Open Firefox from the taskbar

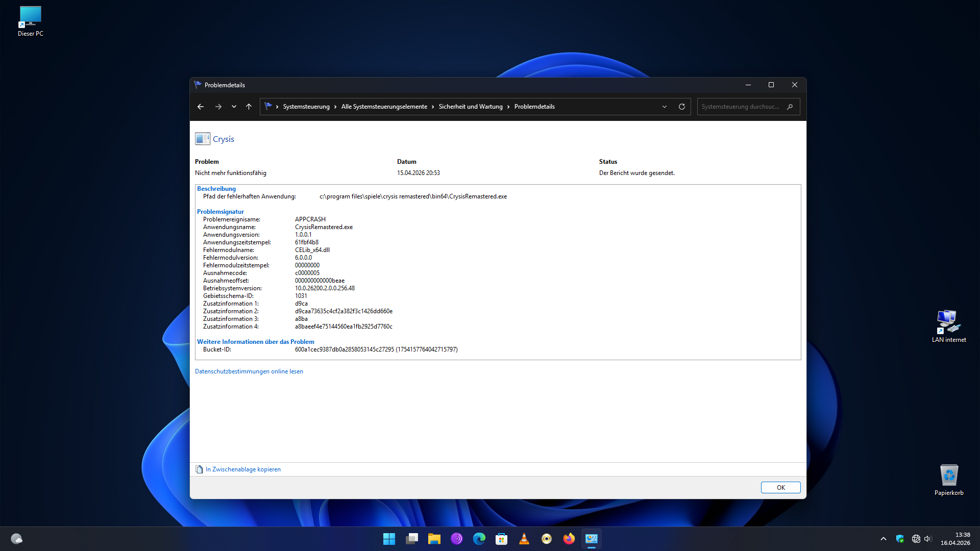point(569,539)
